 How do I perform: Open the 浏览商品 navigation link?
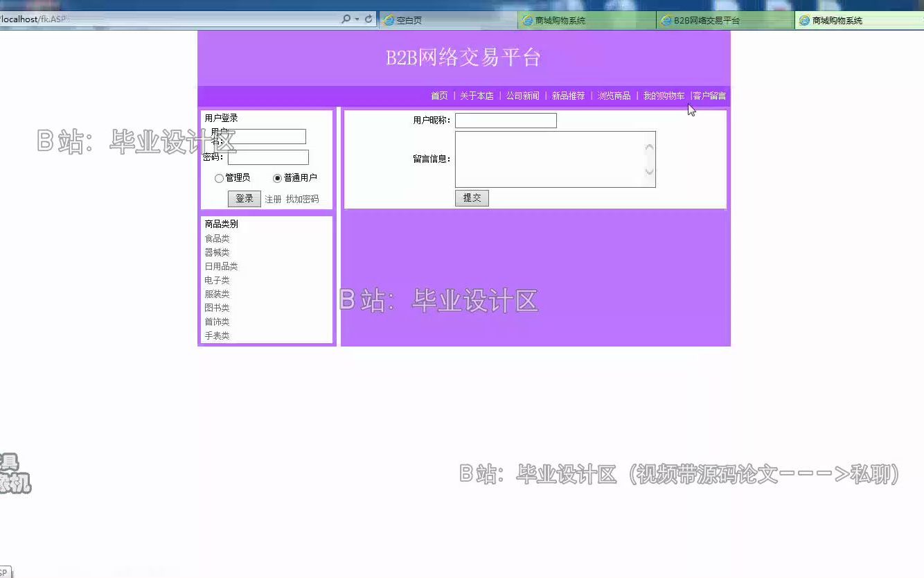(x=614, y=96)
